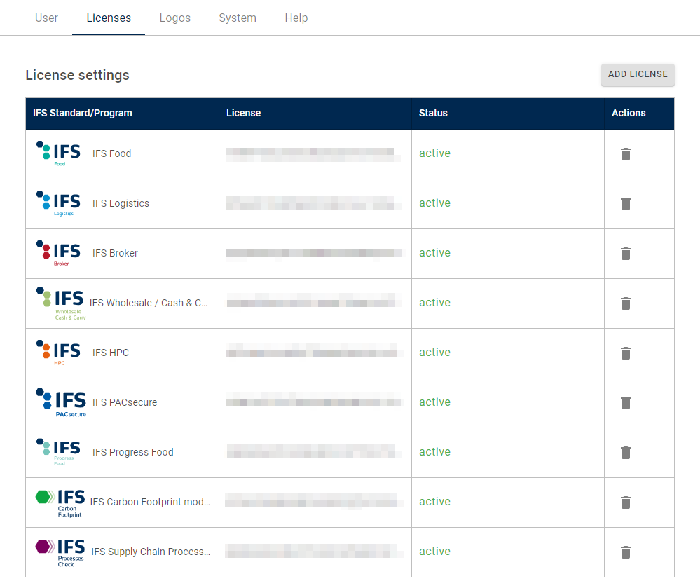Screen dimensions: 700x588
Task: Switch to the User tab
Action: coord(46,18)
